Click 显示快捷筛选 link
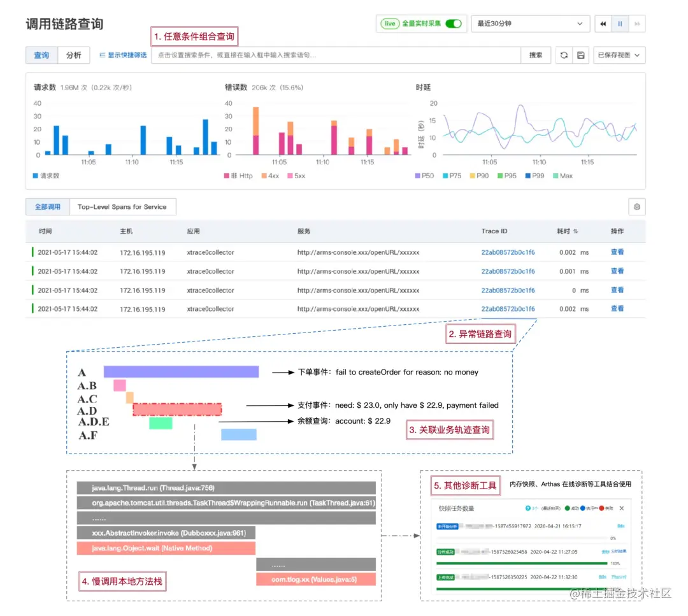This screenshot has height=616, width=688. pos(124,55)
